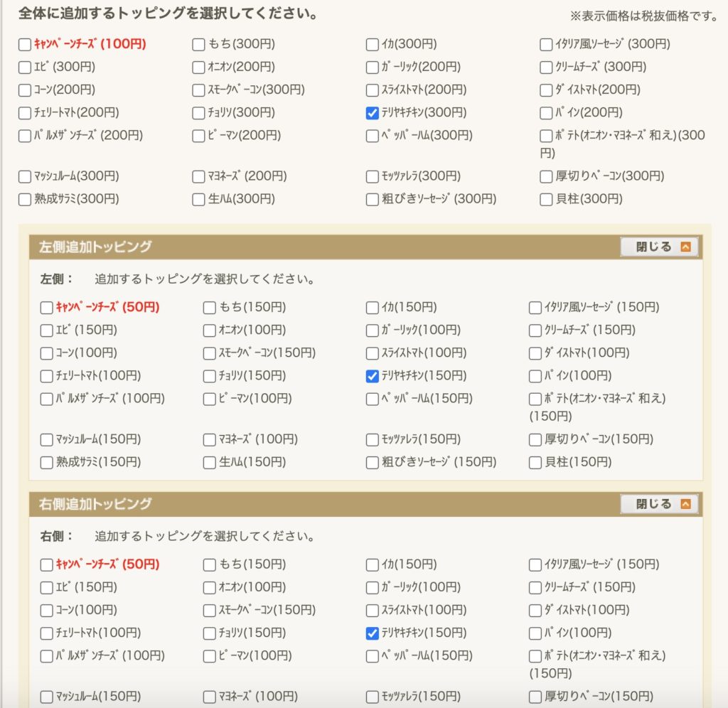Tick whole-pizza モッツァレラ (300円) checkbox
The width and height of the screenshot is (728, 708).
pyautogui.click(x=372, y=177)
